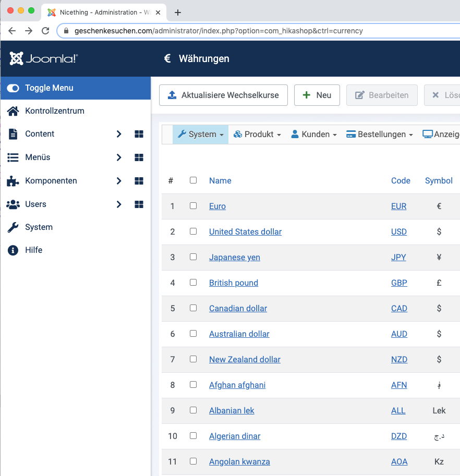460x476 pixels.
Task: Click the Content file icon
Action: [13, 134]
